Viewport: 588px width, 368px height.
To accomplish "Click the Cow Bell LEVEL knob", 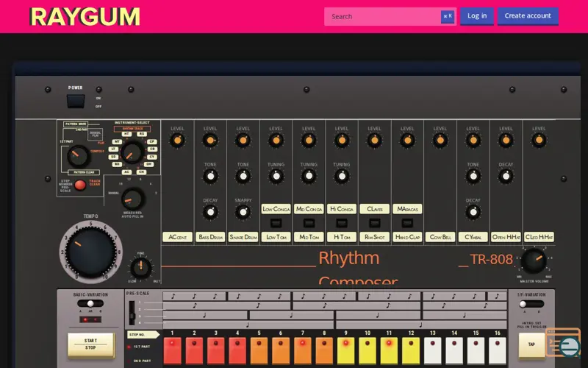I will click(x=440, y=141).
